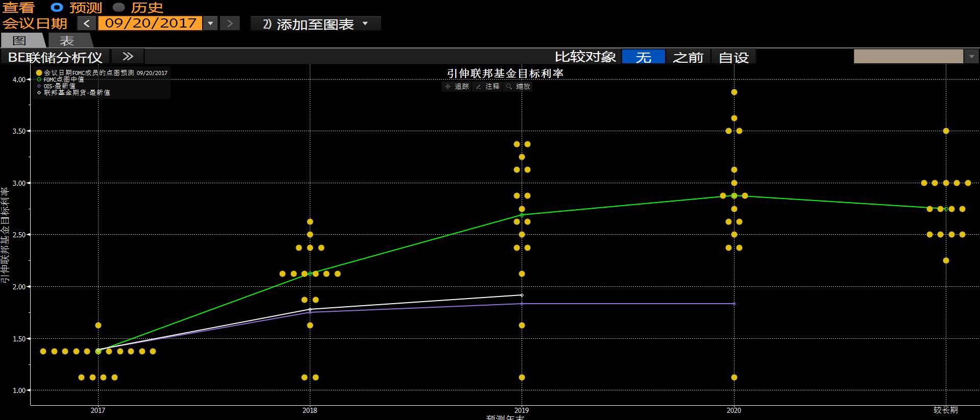Click the vertical y-axis title 引伸联邦基金目标利率
This screenshot has width=980, height=420.
[x=5, y=235]
